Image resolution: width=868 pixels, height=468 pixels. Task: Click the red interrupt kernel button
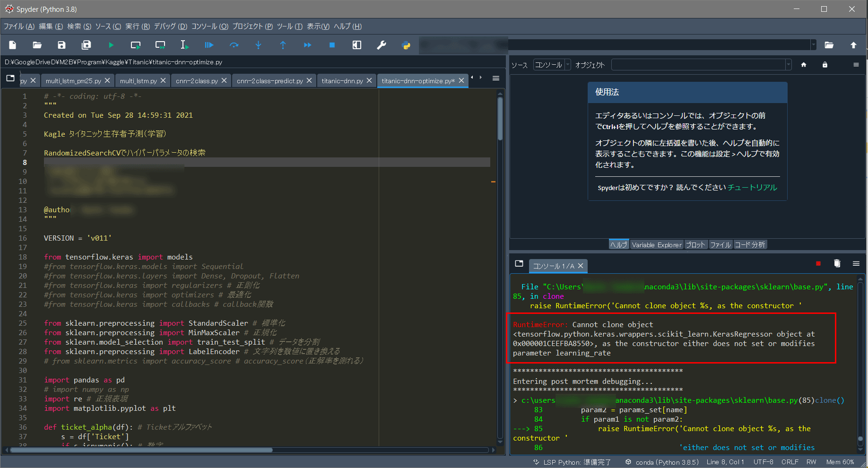(x=818, y=264)
